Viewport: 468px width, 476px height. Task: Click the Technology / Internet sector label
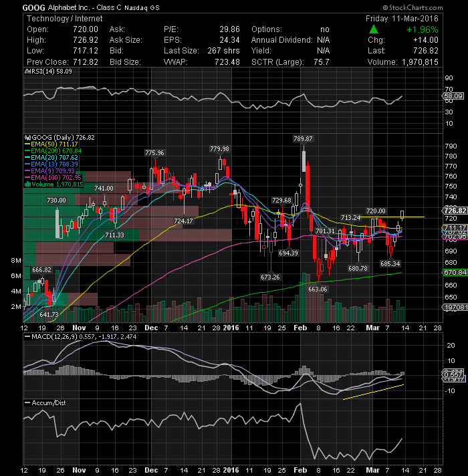pyautogui.click(x=65, y=19)
